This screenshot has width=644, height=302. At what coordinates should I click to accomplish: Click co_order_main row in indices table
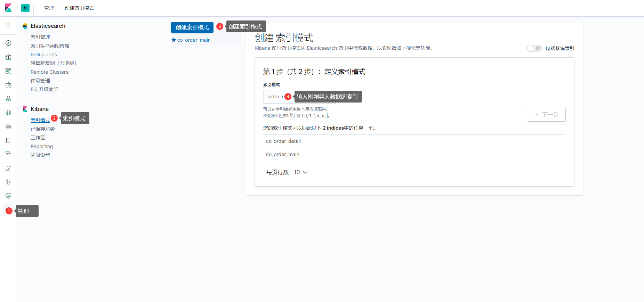[x=414, y=154]
